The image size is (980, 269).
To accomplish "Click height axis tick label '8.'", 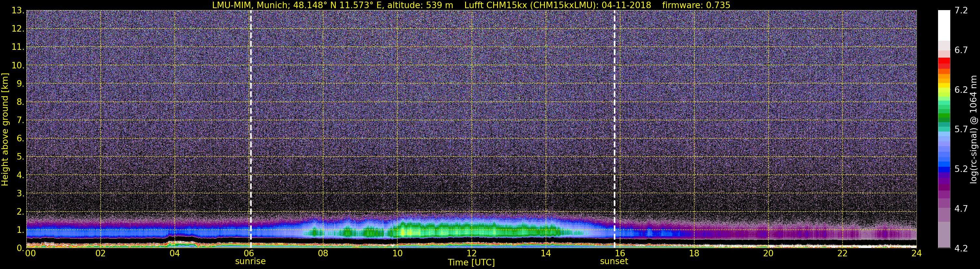I will coord(20,102).
